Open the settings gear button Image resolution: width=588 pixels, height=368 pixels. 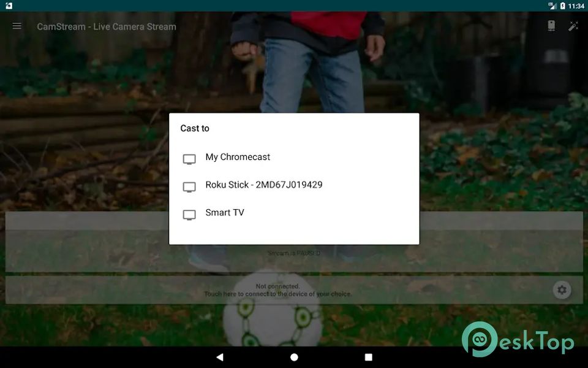point(562,290)
